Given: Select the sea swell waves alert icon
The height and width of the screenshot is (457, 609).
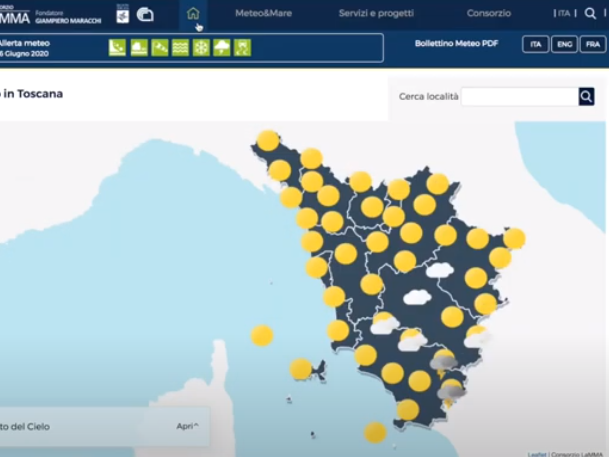Looking at the screenshot, I should [x=180, y=48].
